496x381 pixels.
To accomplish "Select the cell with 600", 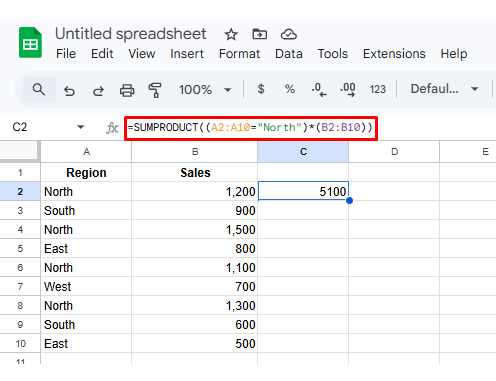I will coord(195,324).
